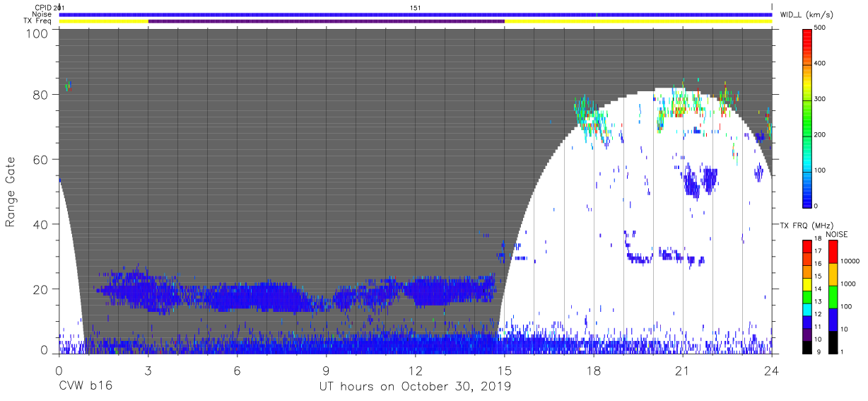Click the black 1–10 NOISE legend swatch

(x=833, y=342)
